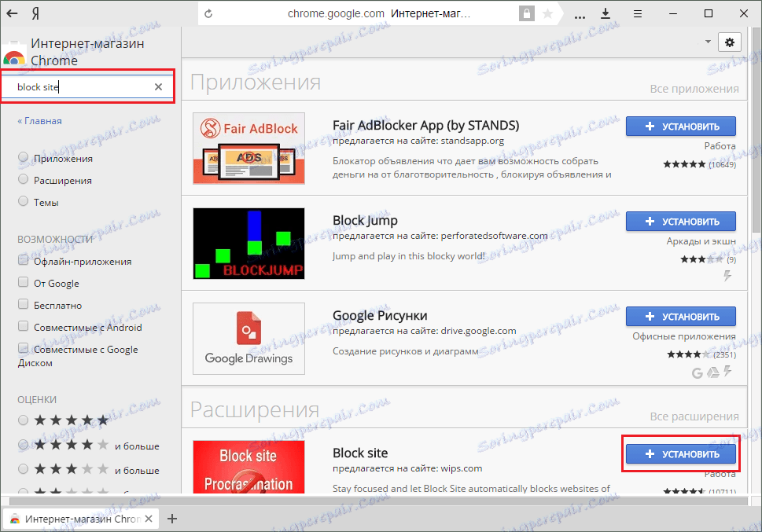This screenshot has width=762, height=532.
Task: Check Совместимые с Android filter
Action: point(23,327)
